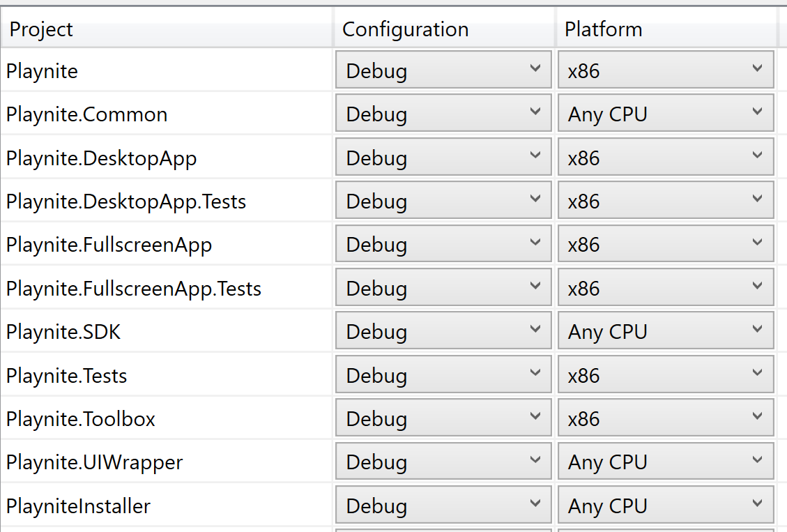Viewport: 787px width, 532px height.
Task: Click the Platform column header
Action: click(x=666, y=29)
